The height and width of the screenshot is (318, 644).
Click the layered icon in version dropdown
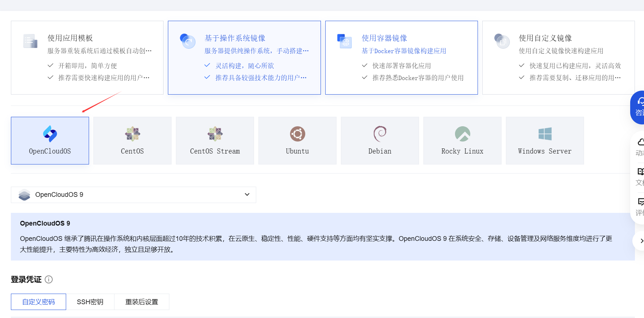click(x=24, y=195)
